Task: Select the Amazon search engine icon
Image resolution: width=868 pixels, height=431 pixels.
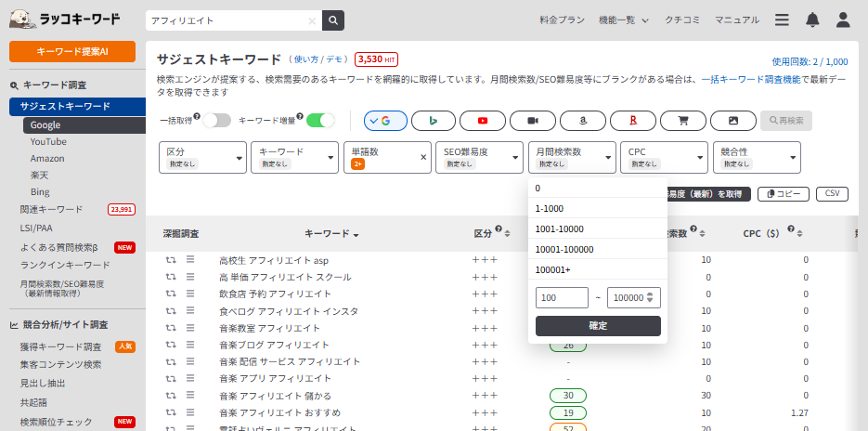Action: (x=583, y=121)
